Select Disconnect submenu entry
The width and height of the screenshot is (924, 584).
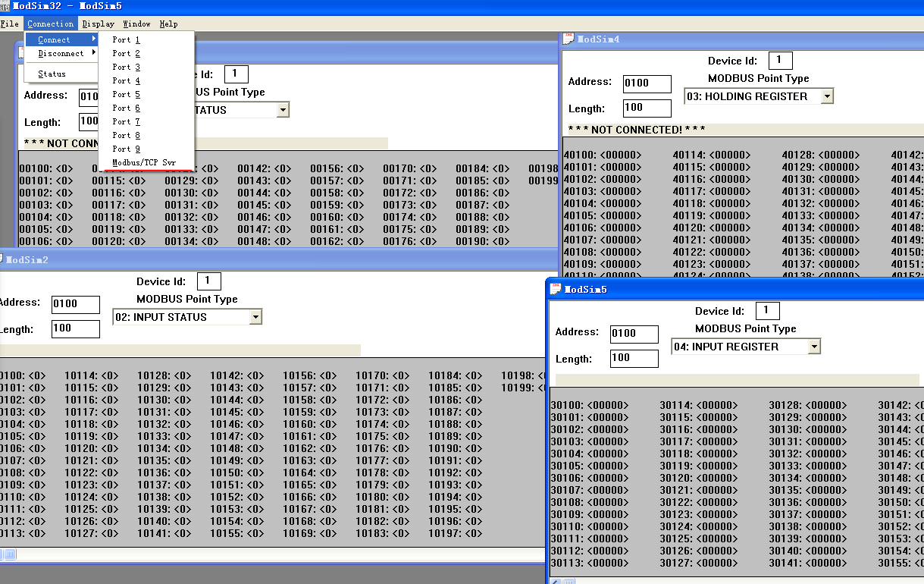tap(61, 53)
